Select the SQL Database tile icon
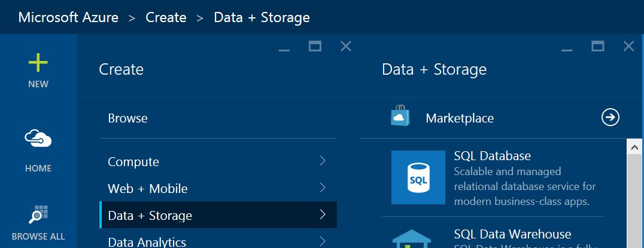The height and width of the screenshot is (248, 644). (418, 177)
